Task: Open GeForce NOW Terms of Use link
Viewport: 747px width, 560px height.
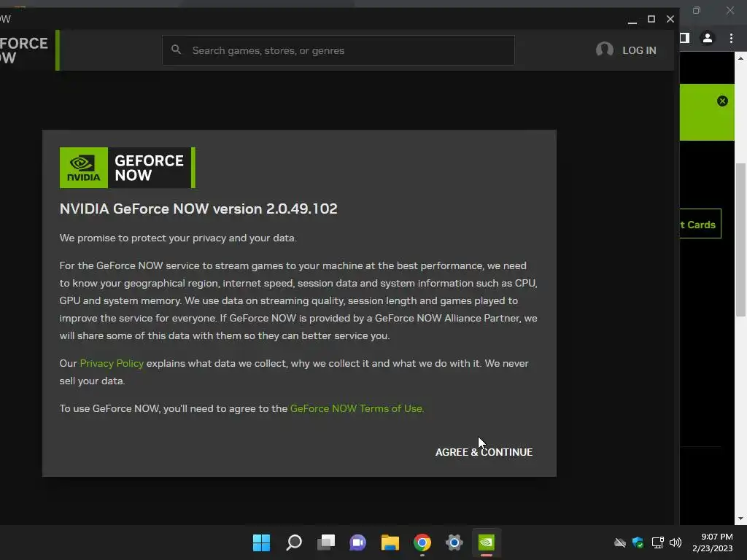Action: click(x=356, y=408)
